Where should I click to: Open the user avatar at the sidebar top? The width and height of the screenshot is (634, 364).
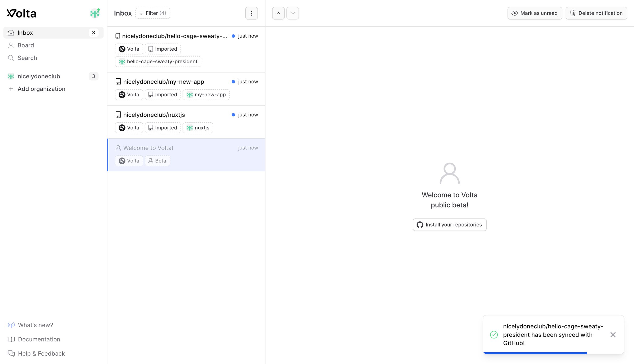(x=95, y=13)
